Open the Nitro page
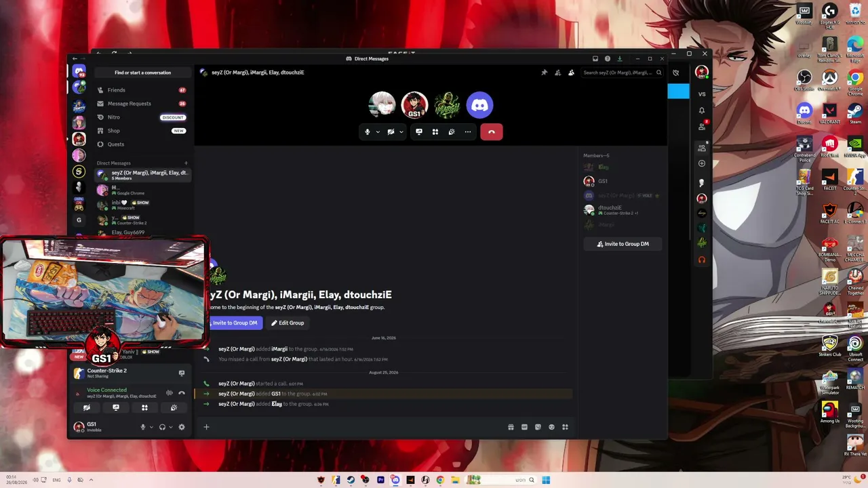Image resolution: width=868 pixels, height=488 pixels. tap(142, 117)
